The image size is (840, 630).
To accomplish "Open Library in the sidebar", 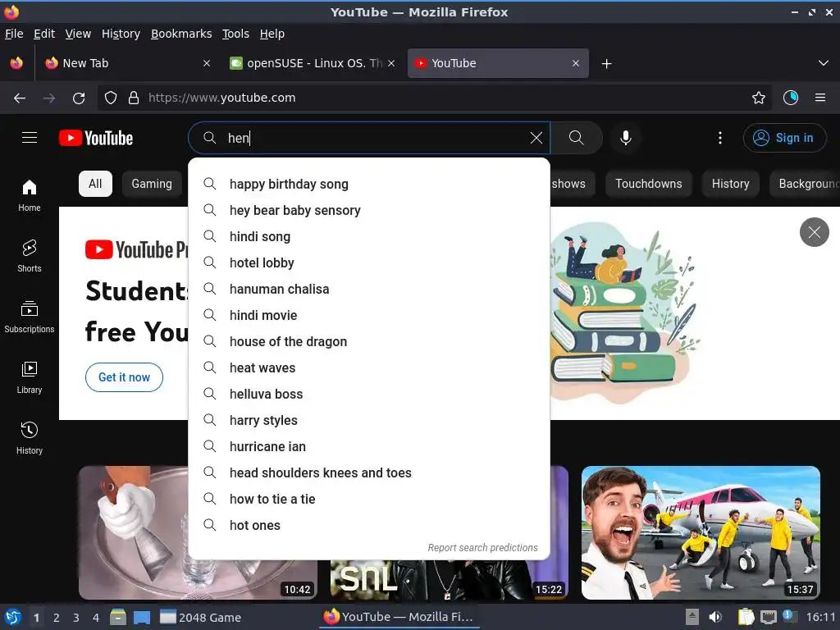I will pos(30,378).
